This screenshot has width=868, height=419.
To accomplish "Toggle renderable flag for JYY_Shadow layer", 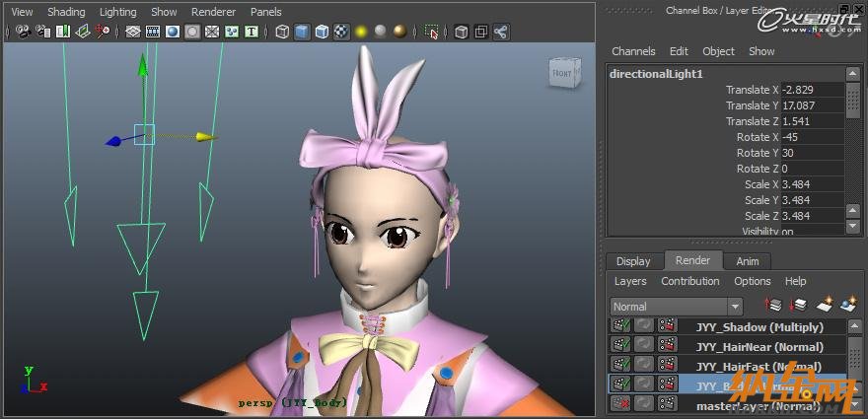I will click(x=620, y=326).
